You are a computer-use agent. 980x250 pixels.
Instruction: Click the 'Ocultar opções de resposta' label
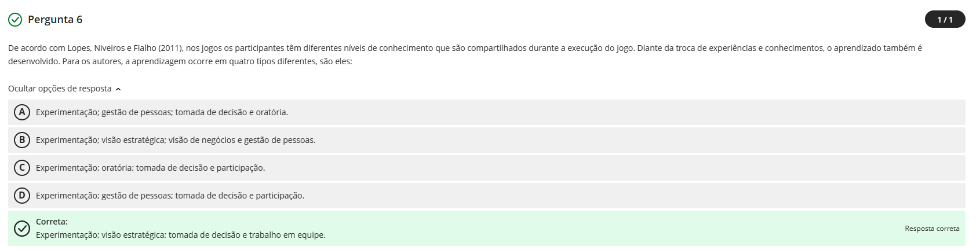click(x=60, y=89)
